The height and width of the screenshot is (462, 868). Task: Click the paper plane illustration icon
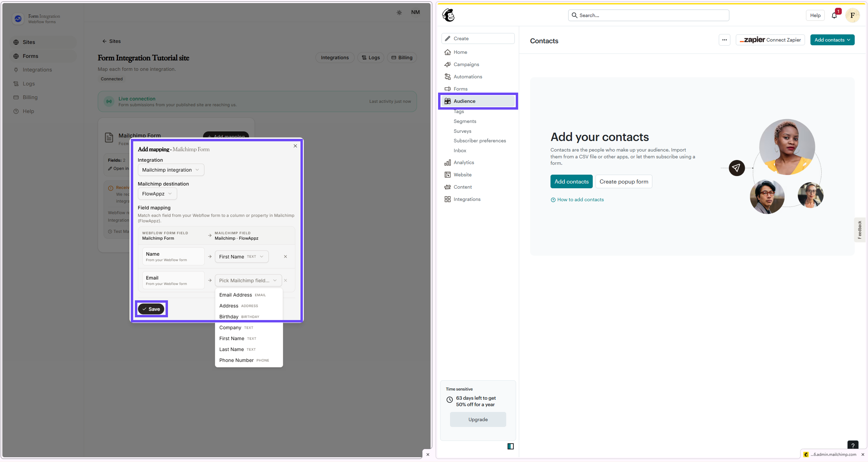click(737, 168)
